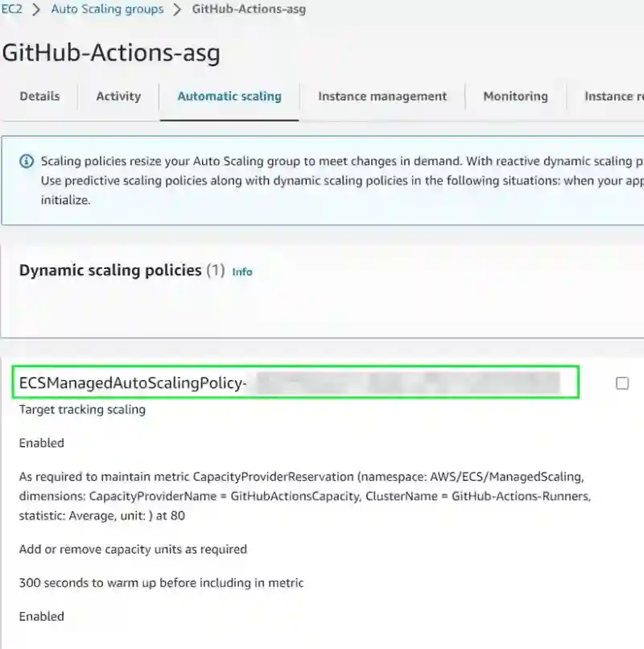Click the 300 seconds warm up text
The width and height of the screenshot is (644, 649).
[162, 583]
